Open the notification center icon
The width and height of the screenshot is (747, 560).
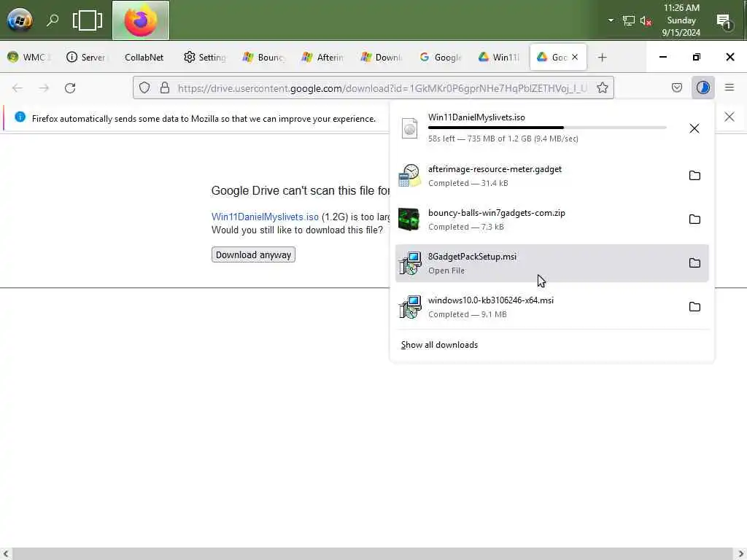724,21
